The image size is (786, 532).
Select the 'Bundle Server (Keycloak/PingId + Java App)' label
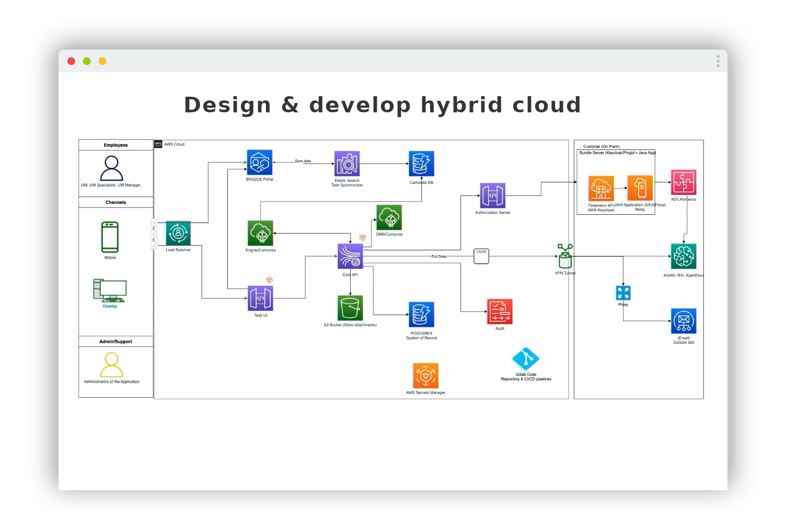(x=617, y=153)
